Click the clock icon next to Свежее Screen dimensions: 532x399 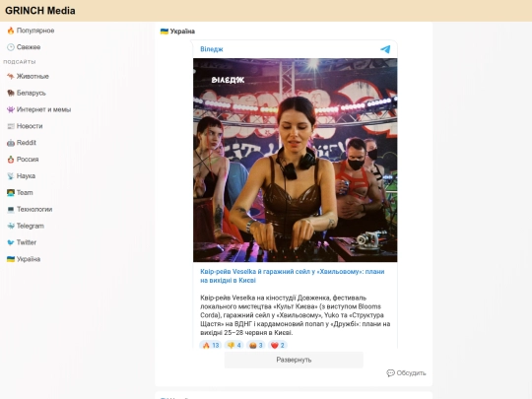[11, 47]
